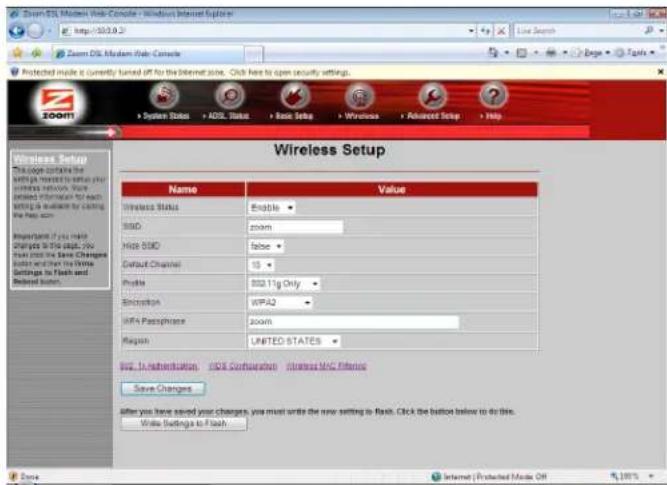Click the red Stop icon by the address bar
Screen dimensions: 667x485
tap(502, 31)
